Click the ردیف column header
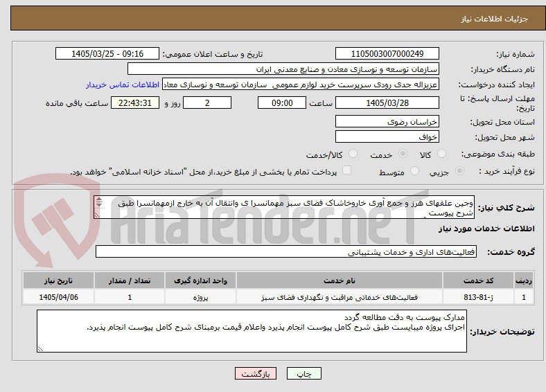 [x=524, y=280]
